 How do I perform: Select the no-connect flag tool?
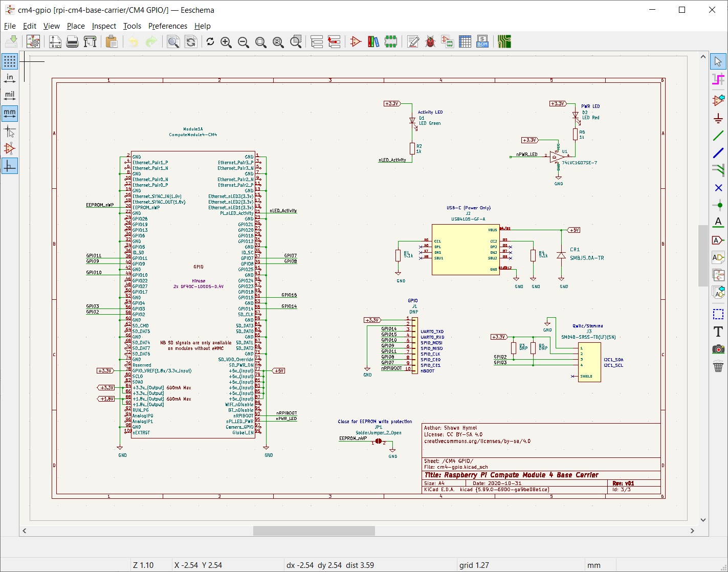(x=718, y=188)
